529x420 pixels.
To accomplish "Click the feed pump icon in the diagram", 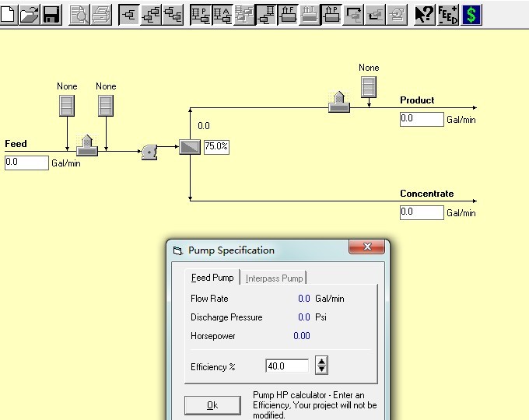I will coord(149,152).
